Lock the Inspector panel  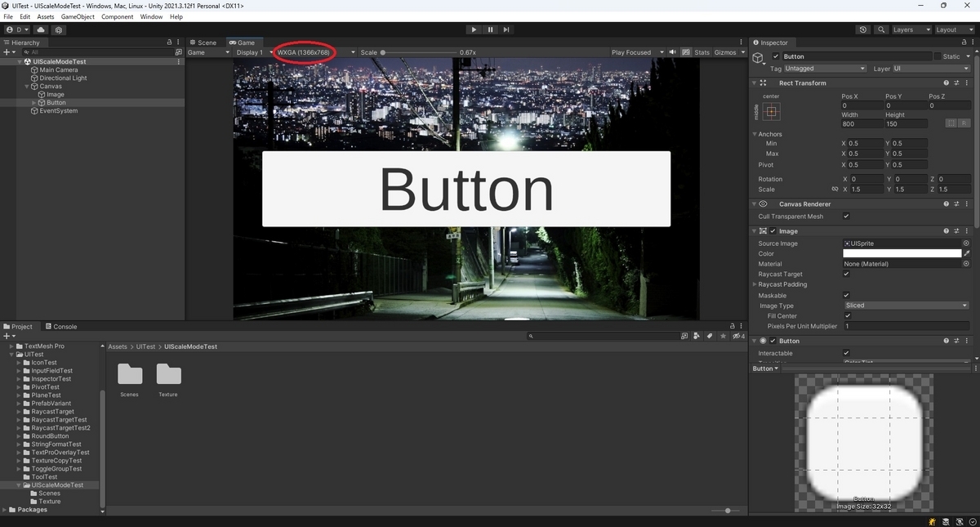(964, 42)
